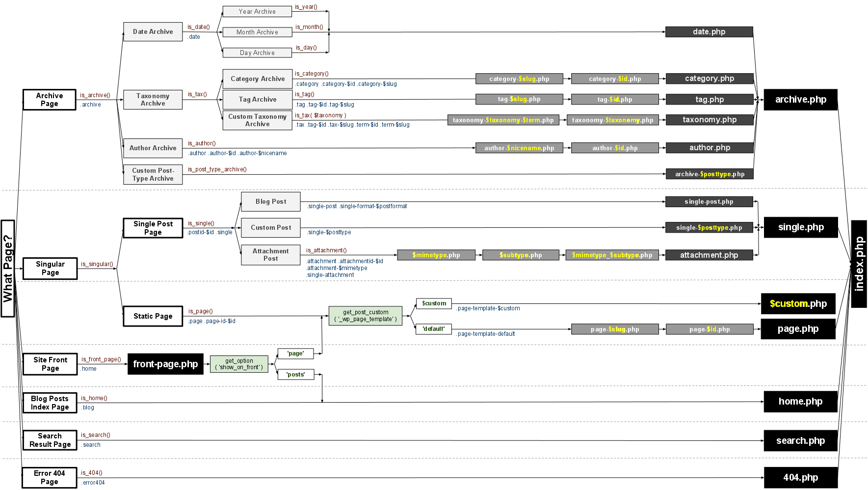Click the $custom option box

coord(434,303)
